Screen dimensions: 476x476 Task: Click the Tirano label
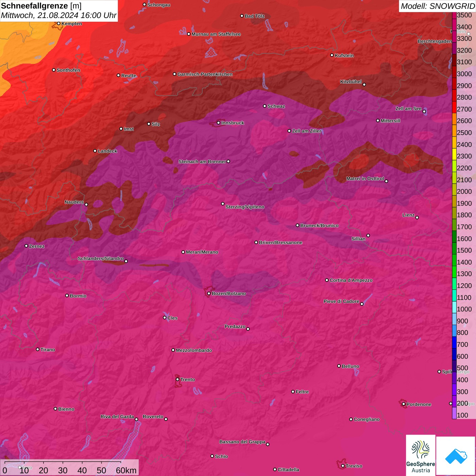(x=48, y=350)
